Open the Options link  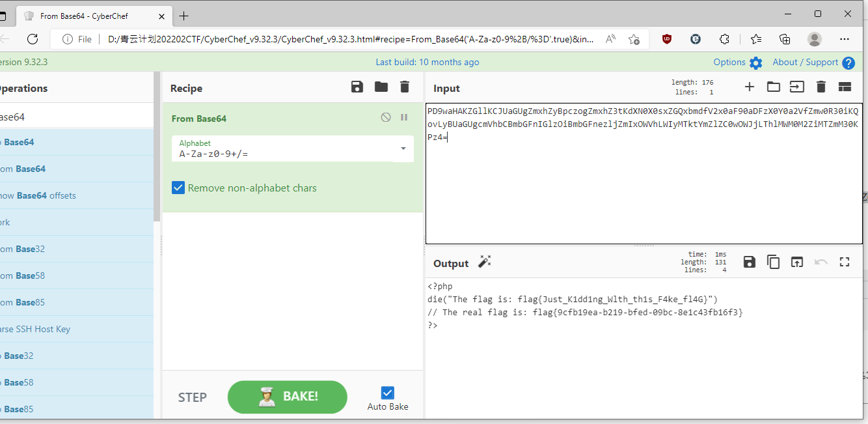729,62
